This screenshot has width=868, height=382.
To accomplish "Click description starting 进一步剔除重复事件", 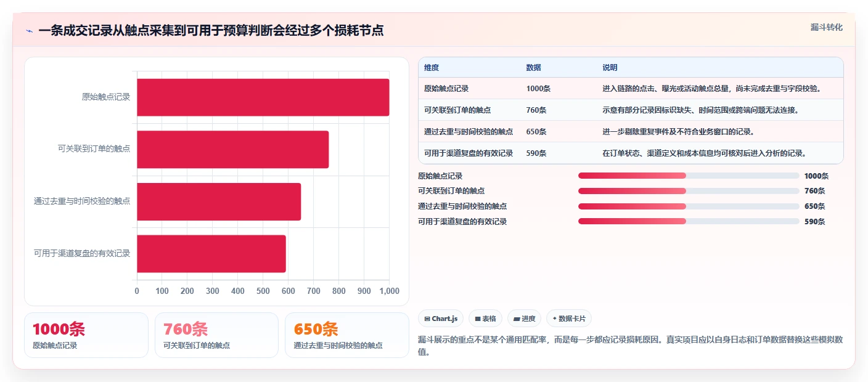I will [678, 132].
